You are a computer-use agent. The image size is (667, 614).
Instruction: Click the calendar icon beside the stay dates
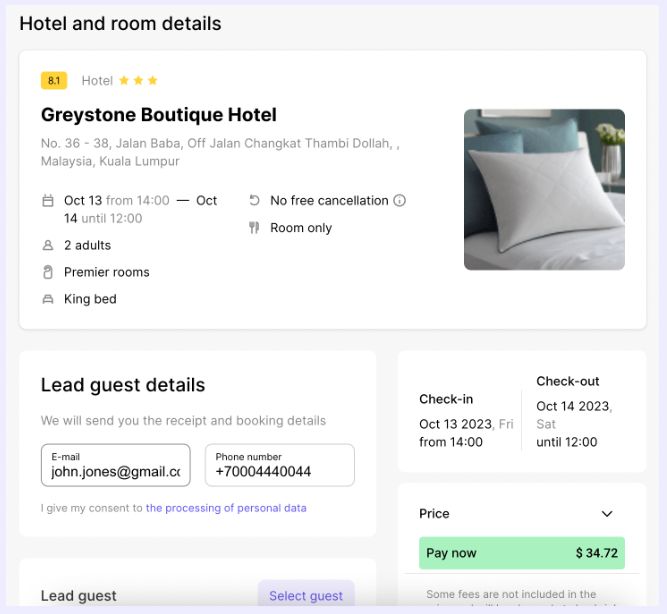tap(47, 201)
